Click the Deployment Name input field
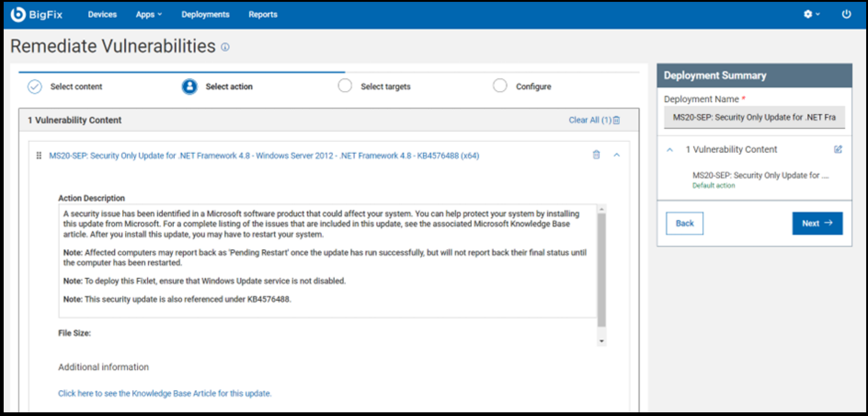The width and height of the screenshot is (868, 416). tap(754, 117)
